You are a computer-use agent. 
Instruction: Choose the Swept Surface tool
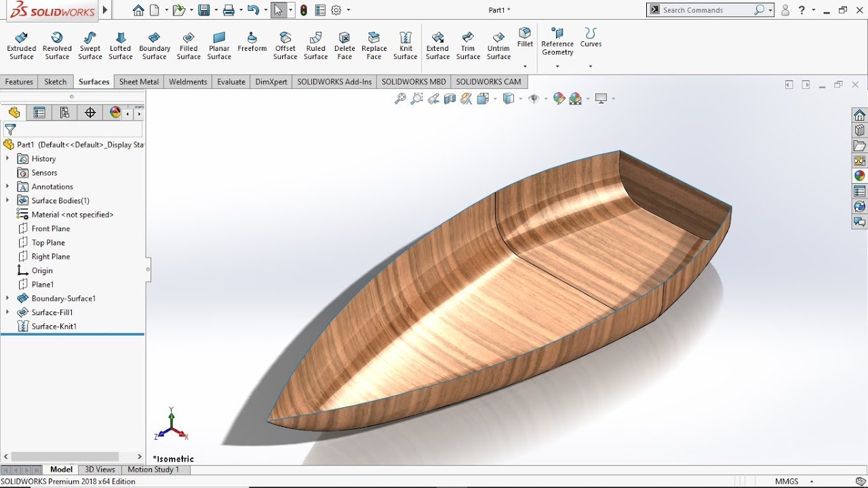pyautogui.click(x=90, y=46)
